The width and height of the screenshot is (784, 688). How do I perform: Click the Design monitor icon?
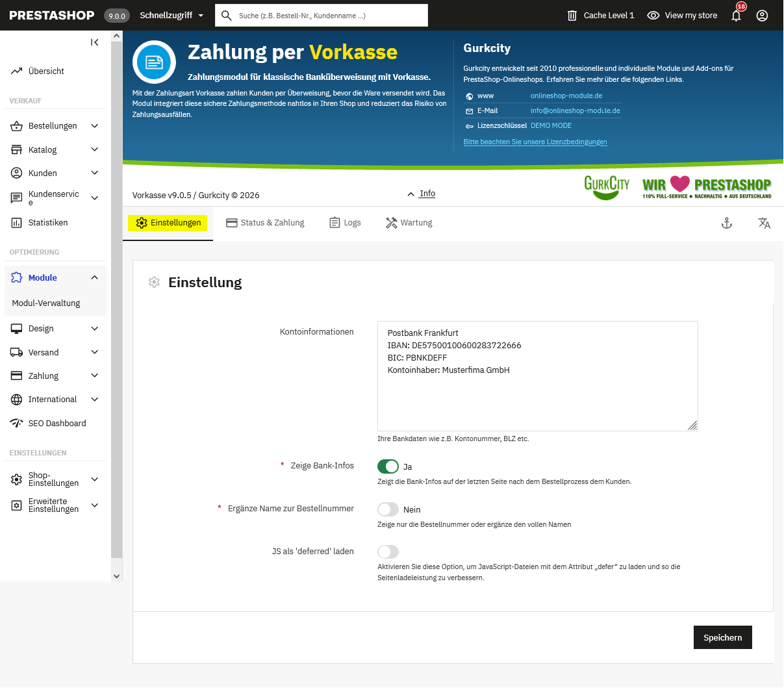point(16,329)
